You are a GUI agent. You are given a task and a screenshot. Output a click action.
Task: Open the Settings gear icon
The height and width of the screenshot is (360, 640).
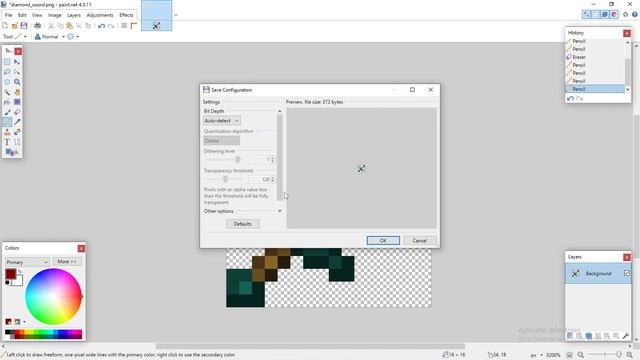(x=625, y=15)
